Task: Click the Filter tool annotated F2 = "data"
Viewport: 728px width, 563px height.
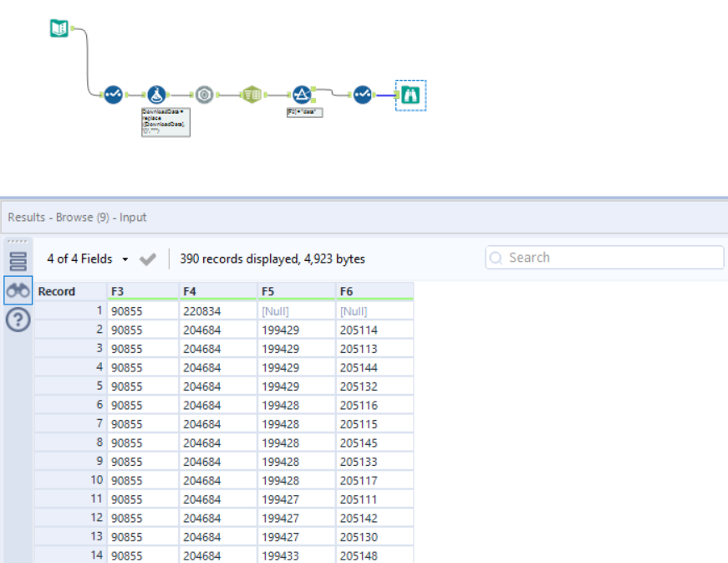Action: [x=301, y=93]
